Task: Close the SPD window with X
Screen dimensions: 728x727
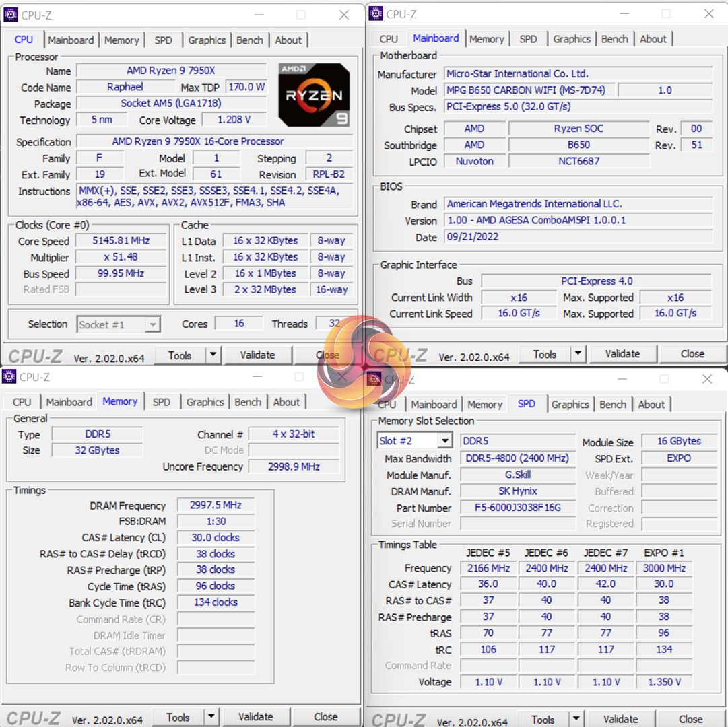Action: 707,379
